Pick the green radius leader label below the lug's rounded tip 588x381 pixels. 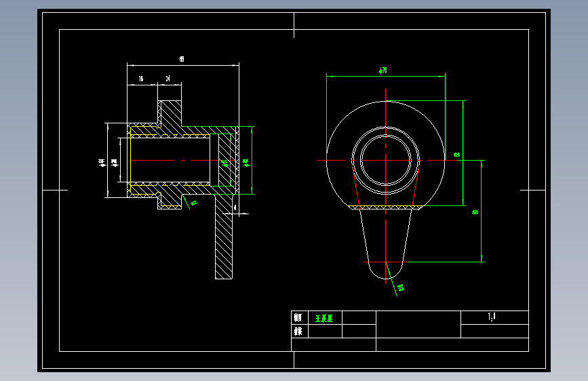[x=401, y=287]
